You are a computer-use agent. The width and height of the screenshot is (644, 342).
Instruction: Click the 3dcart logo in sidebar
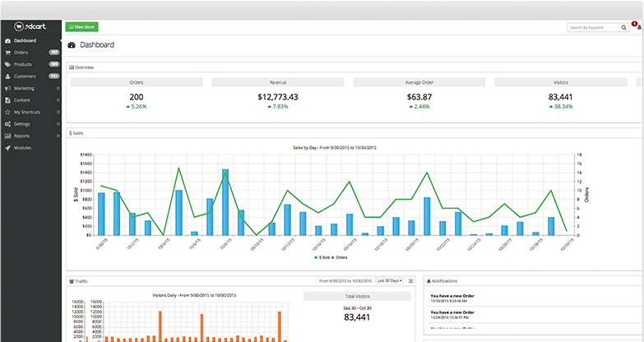tap(30, 26)
